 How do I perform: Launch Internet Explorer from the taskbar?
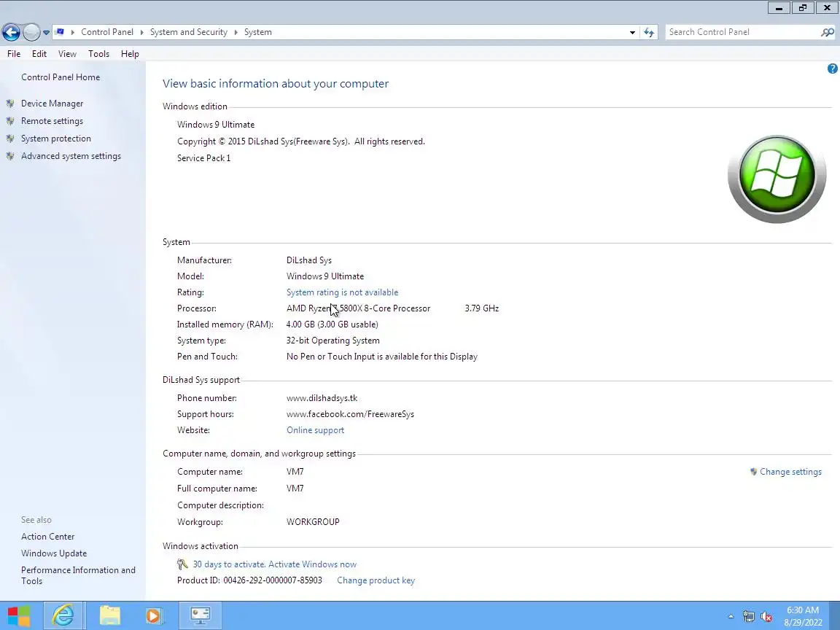click(63, 615)
